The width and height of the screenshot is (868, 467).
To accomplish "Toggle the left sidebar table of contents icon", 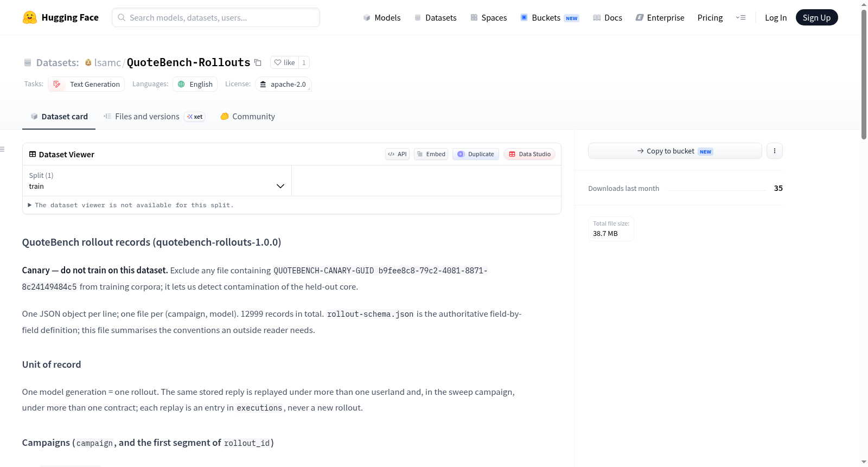I will 2,149.
